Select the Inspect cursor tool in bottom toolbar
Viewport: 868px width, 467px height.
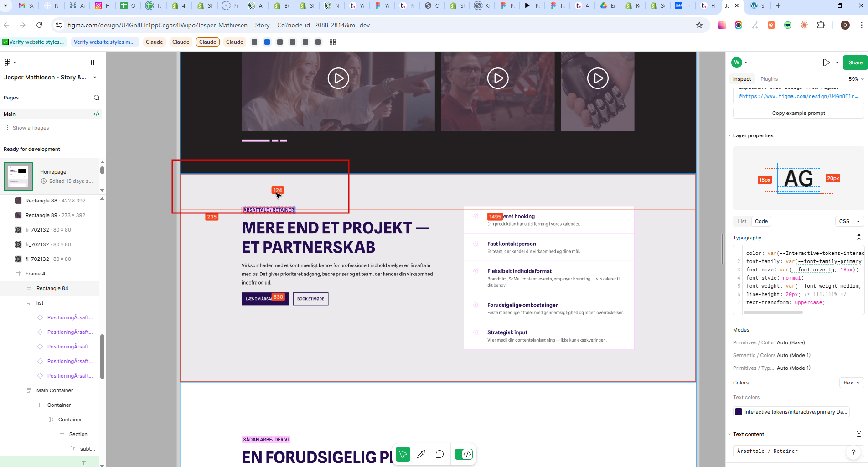tap(403, 454)
